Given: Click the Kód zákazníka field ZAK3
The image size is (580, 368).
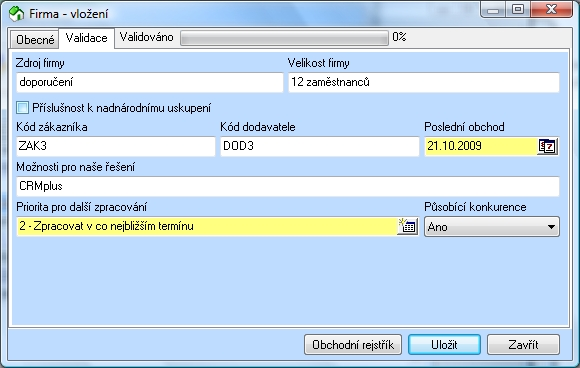Looking at the screenshot, I should pyautogui.click(x=115, y=146).
